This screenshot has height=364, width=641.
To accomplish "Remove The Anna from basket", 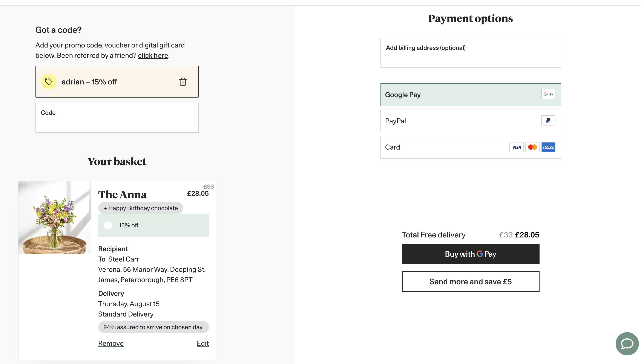I will pos(111,343).
